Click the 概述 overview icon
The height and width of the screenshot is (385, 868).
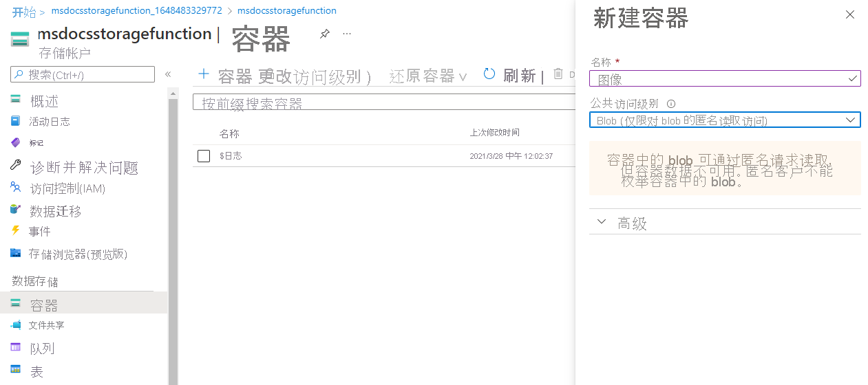16,100
